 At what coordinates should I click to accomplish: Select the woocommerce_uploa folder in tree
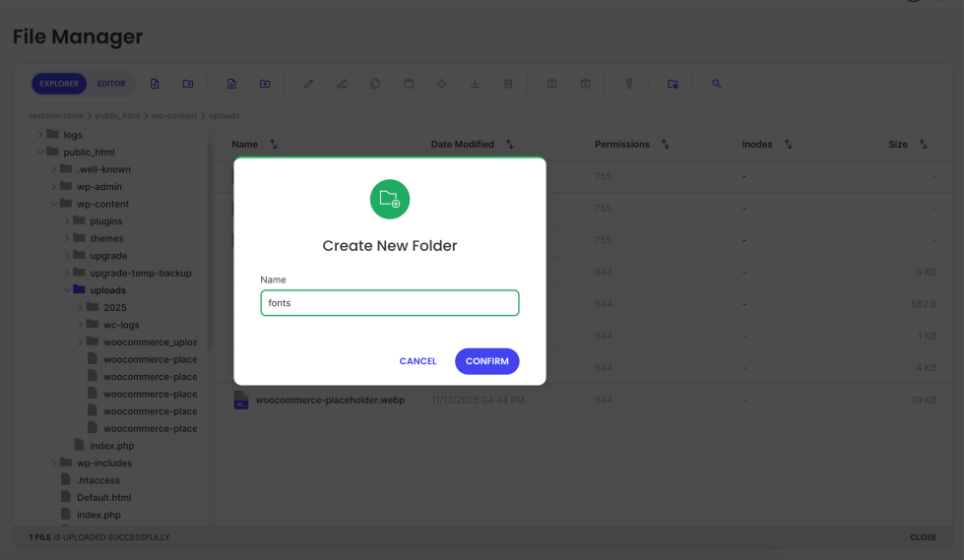150,342
